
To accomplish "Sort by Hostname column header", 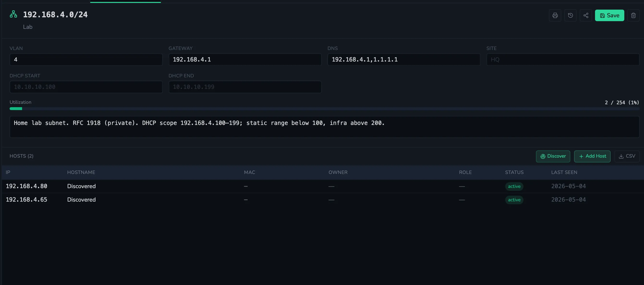I will coord(81,172).
